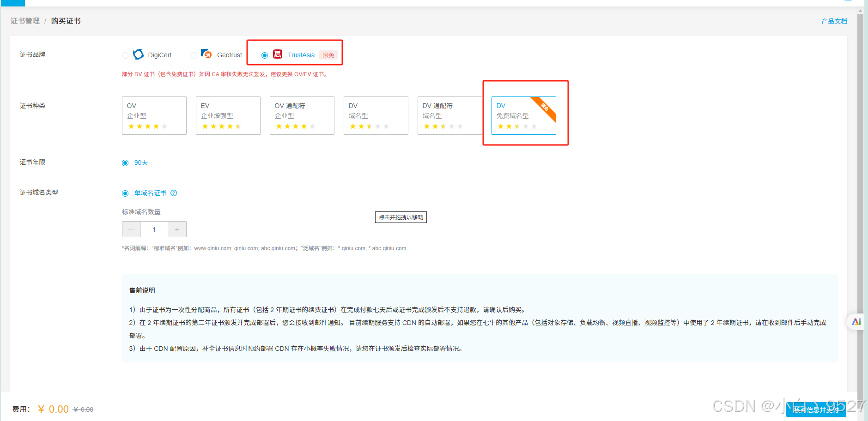Image resolution: width=868 pixels, height=421 pixels.
Task: Open the help icon next to 单域名证书
Action: (174, 193)
